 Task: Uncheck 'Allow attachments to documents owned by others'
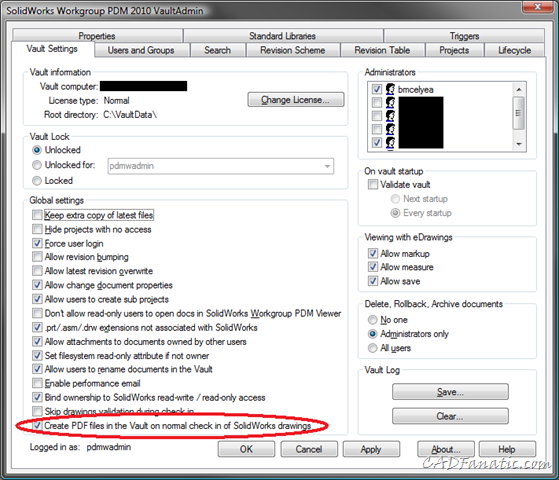[37, 341]
